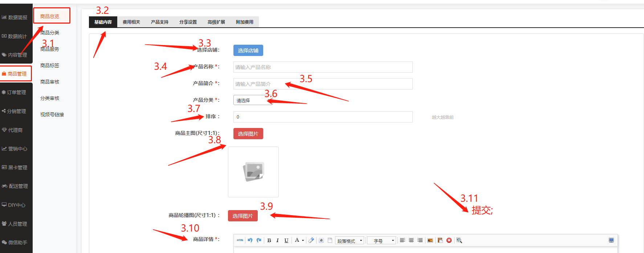The width and height of the screenshot is (644, 253).
Task: Open the font color dropdown arrow
Action: (303, 240)
